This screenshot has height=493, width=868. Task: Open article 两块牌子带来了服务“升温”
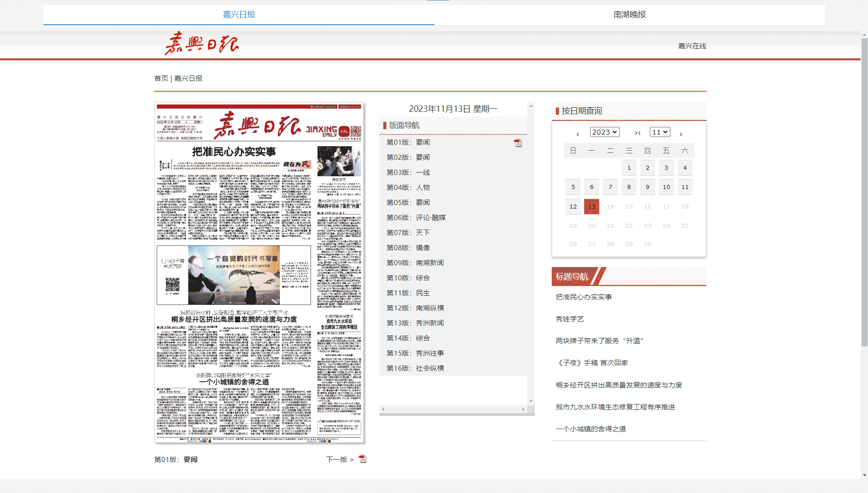599,341
